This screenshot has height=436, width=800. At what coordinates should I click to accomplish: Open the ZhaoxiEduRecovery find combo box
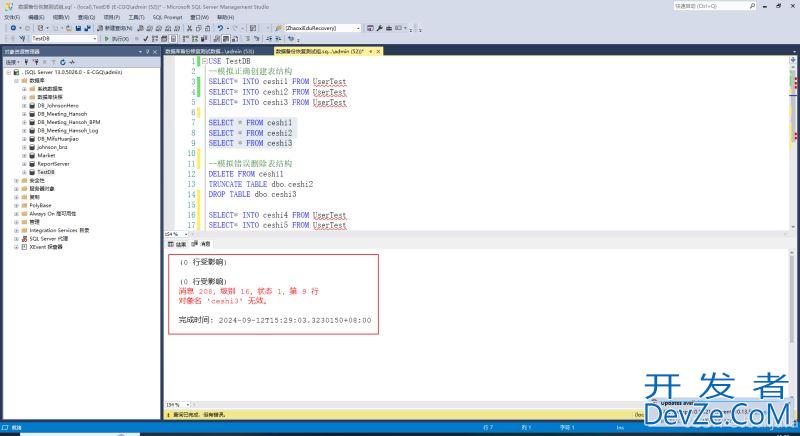pyautogui.click(x=358, y=28)
